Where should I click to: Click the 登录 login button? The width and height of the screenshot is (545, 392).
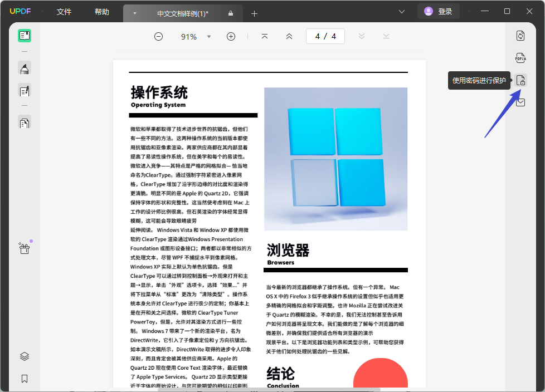click(438, 11)
